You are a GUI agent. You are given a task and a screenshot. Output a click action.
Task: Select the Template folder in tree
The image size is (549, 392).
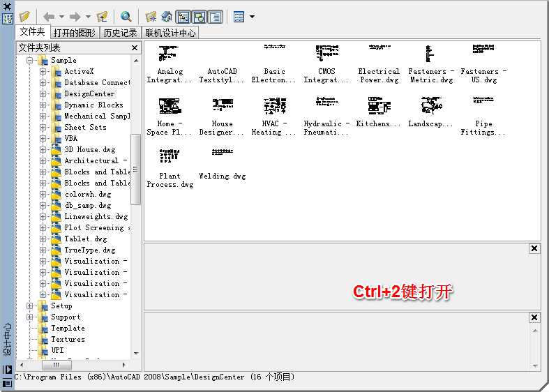pos(68,329)
